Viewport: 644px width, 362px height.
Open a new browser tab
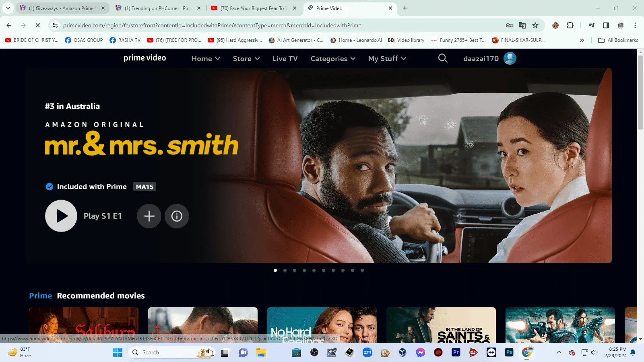[405, 8]
